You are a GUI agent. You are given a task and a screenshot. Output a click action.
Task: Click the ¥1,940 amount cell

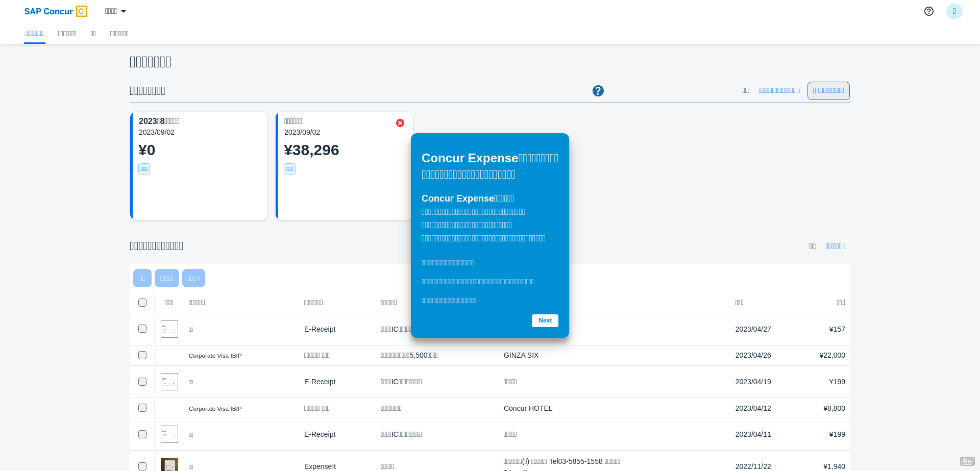click(x=834, y=466)
